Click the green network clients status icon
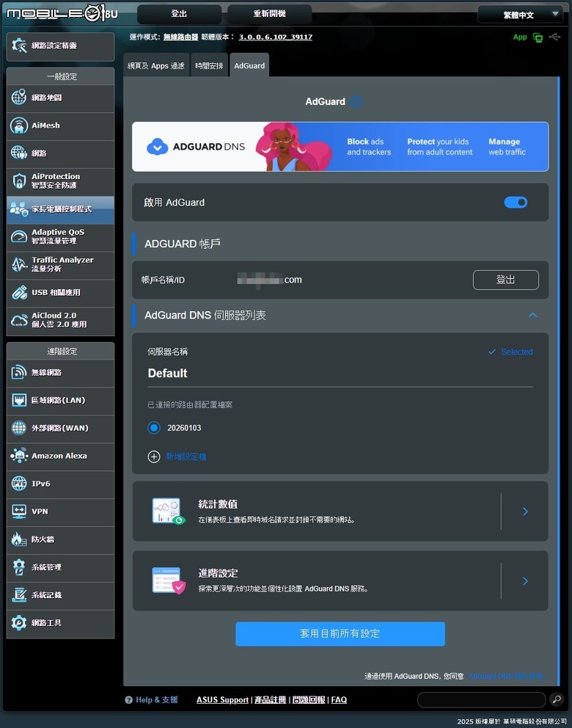 click(x=538, y=37)
